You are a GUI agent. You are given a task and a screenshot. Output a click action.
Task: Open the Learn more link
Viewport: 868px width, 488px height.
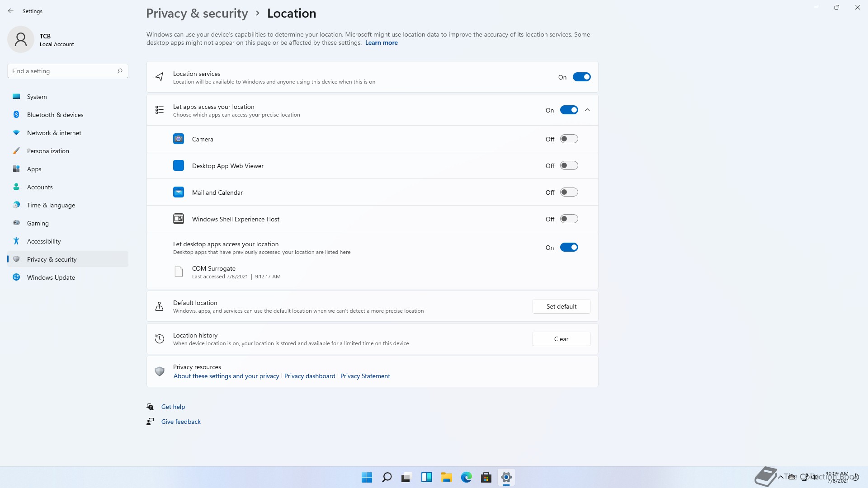[381, 42]
